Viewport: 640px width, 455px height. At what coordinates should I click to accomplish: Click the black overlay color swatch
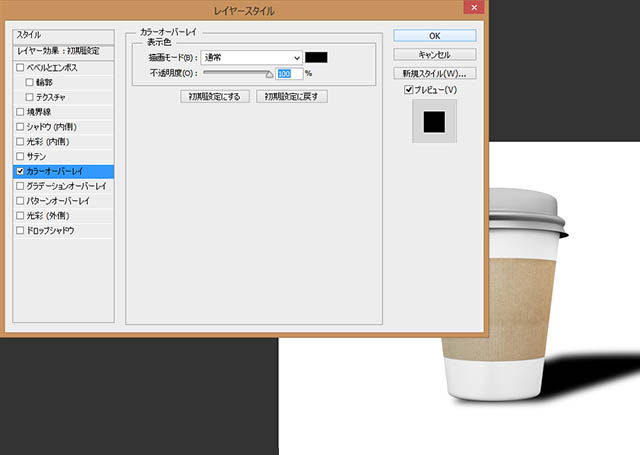click(317, 57)
